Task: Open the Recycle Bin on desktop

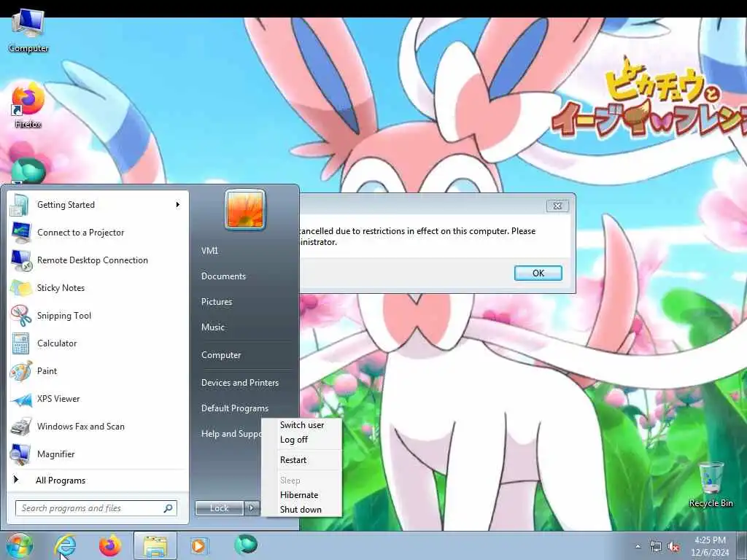Action: point(711,485)
